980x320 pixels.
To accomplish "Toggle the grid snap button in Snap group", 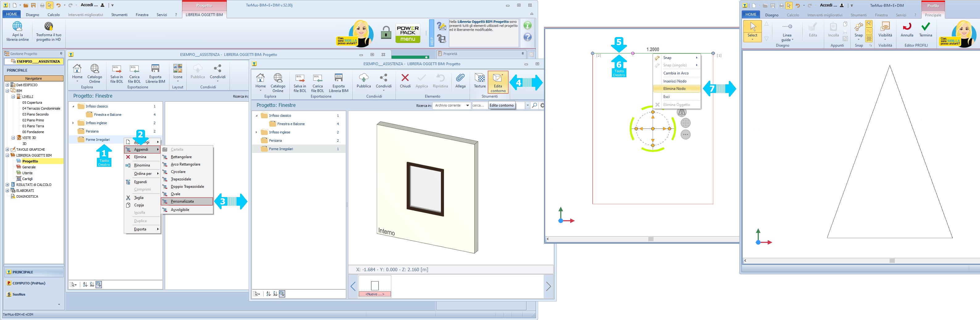I will click(x=869, y=39).
